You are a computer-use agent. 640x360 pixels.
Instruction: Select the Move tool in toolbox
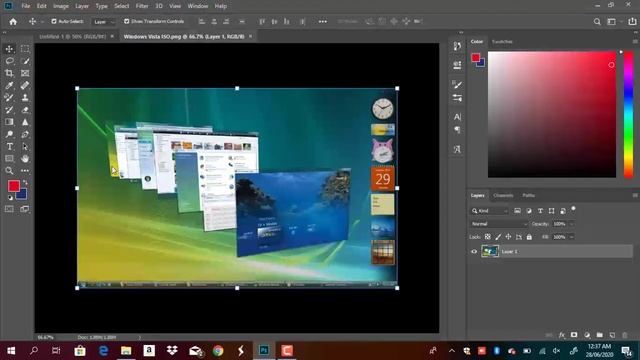pyautogui.click(x=9, y=49)
